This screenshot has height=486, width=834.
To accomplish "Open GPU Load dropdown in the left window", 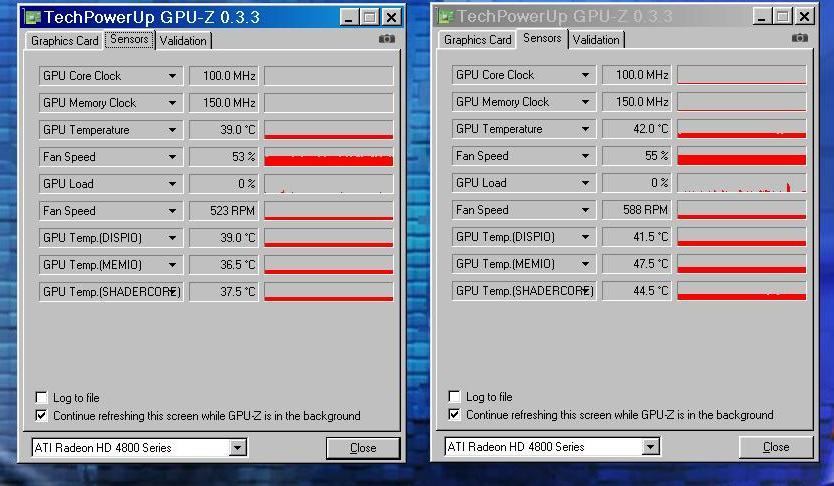I will click(x=172, y=184).
